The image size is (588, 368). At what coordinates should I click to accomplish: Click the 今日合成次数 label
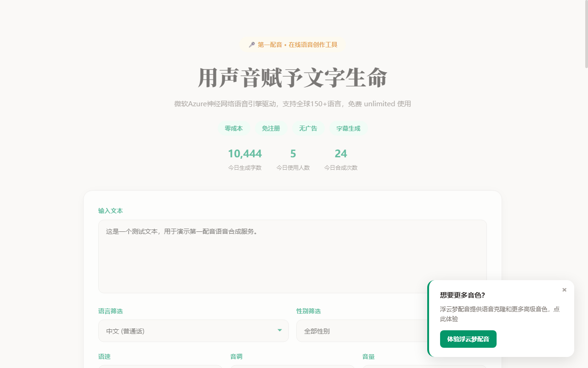point(341,168)
